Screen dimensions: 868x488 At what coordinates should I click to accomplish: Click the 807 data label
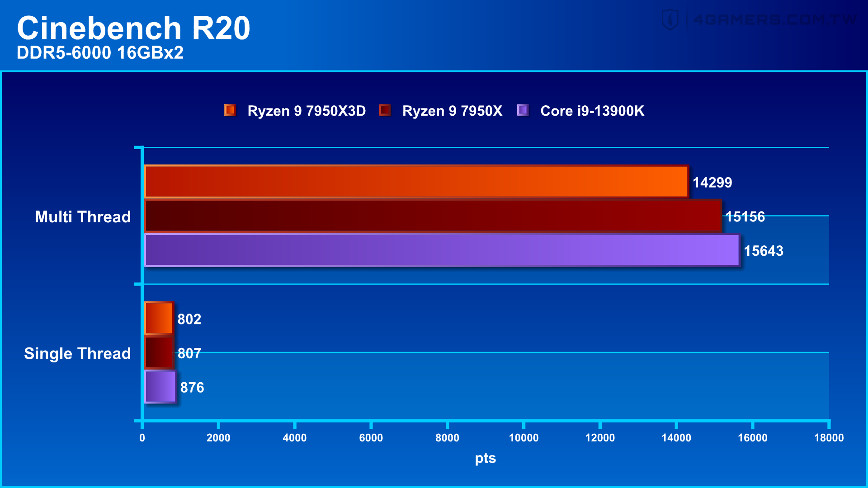[x=189, y=353]
